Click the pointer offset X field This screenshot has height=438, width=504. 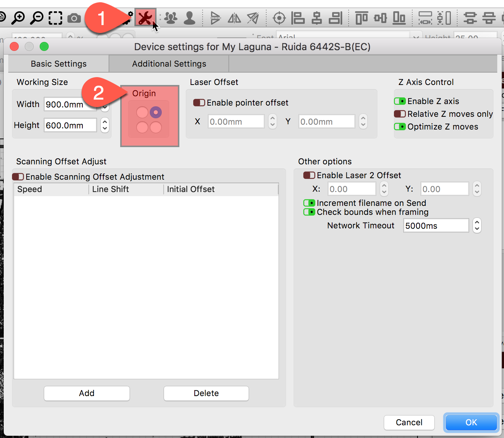[x=236, y=121]
